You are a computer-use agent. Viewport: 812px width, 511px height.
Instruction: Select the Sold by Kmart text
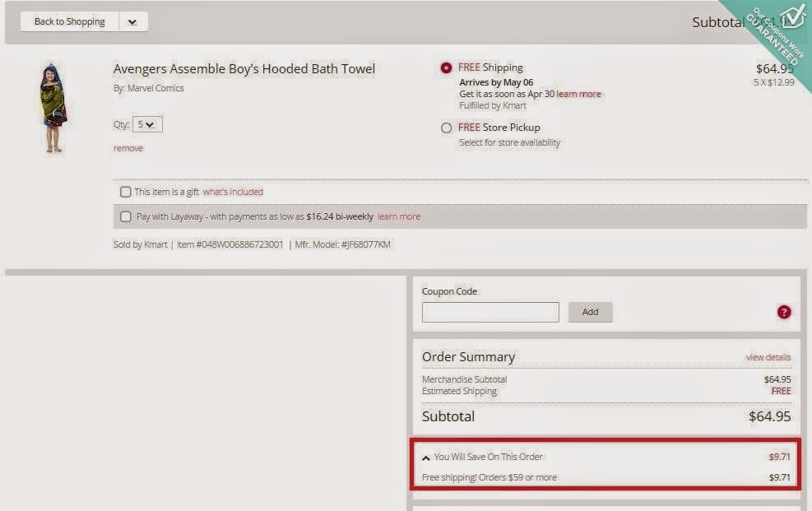click(x=141, y=244)
